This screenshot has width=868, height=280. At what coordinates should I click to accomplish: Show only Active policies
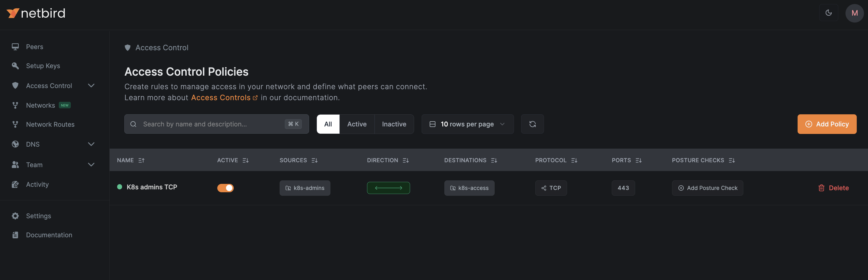tap(356, 124)
